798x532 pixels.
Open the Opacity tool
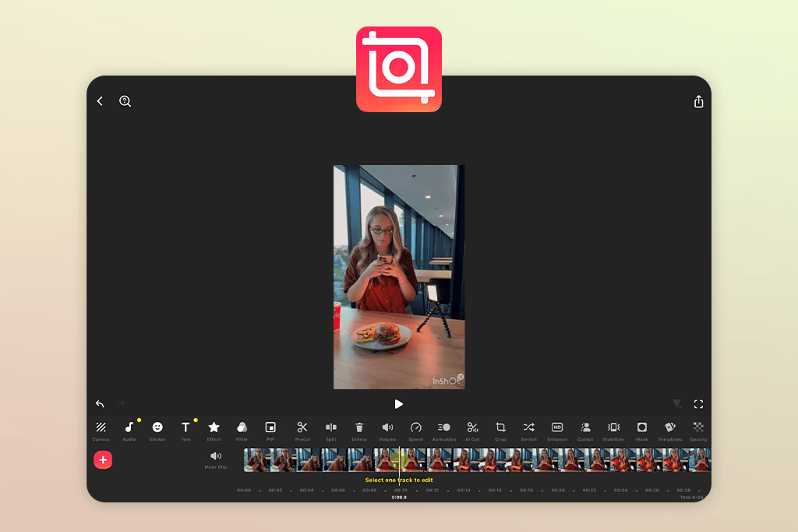pos(698,431)
